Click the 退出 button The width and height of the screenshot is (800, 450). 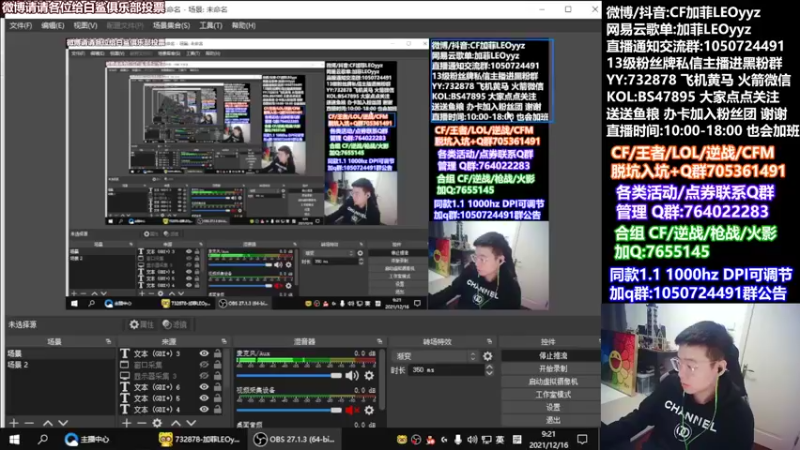click(553, 420)
